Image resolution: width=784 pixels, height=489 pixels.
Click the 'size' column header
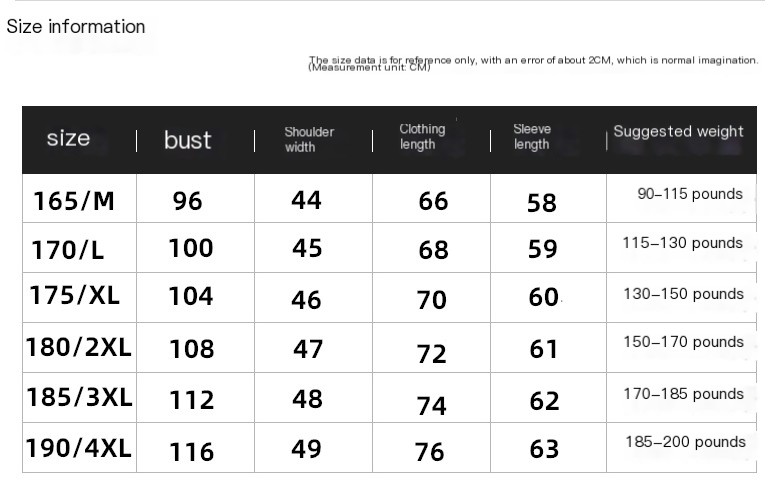pyautogui.click(x=68, y=138)
